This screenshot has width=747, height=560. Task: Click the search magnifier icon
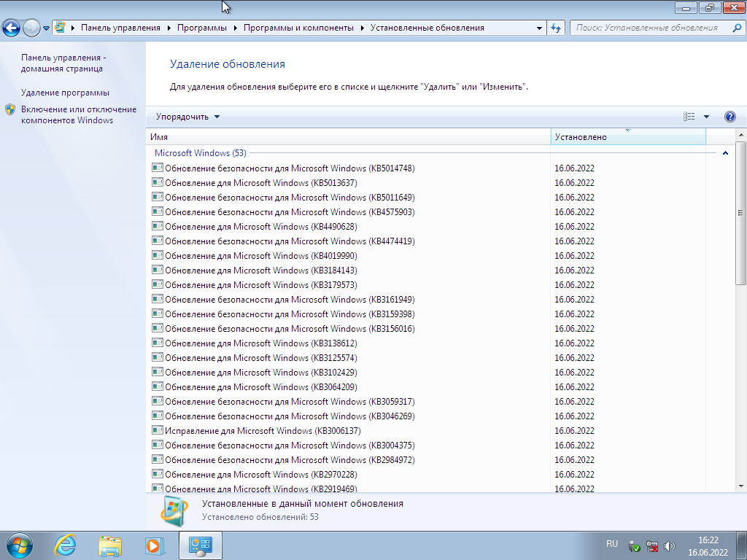737,28
